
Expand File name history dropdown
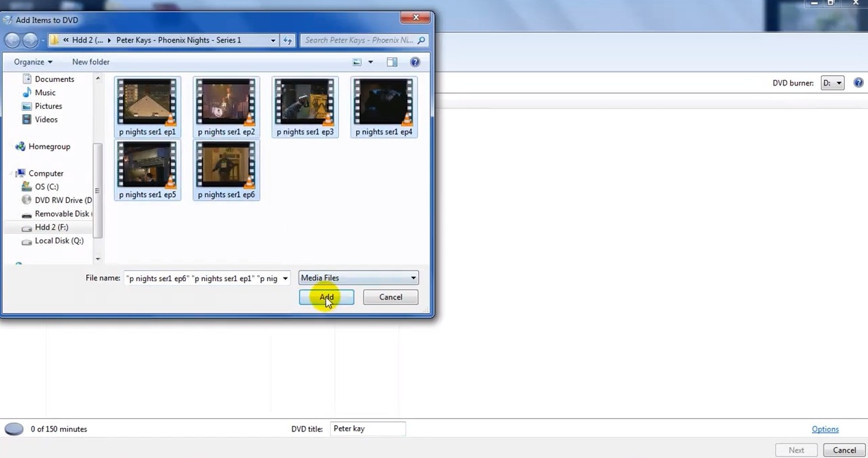tap(285, 278)
